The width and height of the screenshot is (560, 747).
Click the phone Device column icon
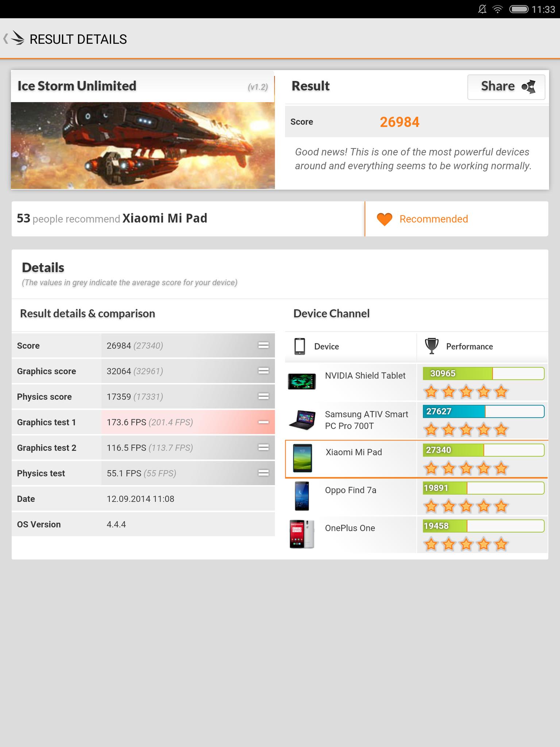coord(300,346)
